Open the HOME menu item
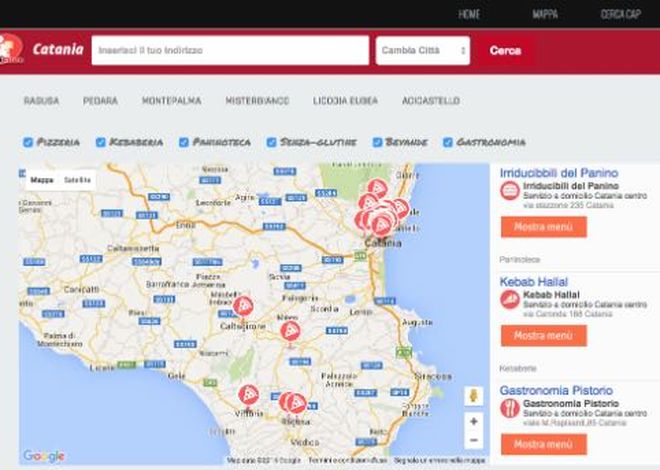 point(469,14)
